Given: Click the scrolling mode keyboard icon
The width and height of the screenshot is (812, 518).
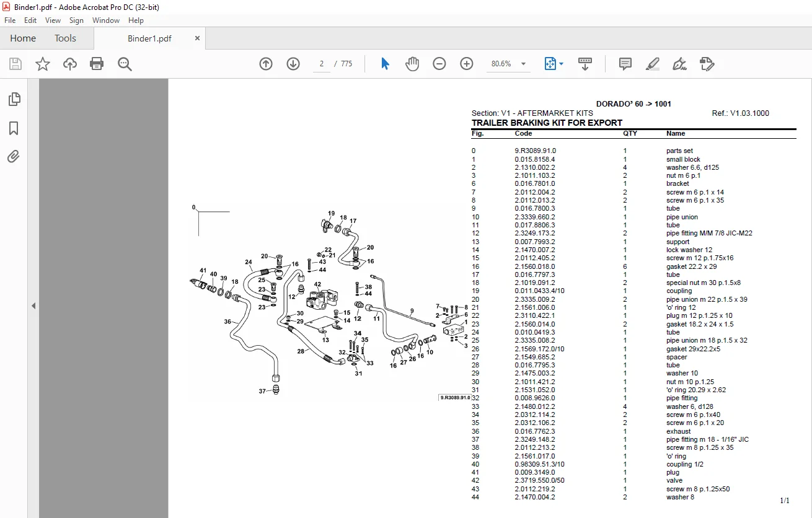Looking at the screenshot, I should 585,64.
